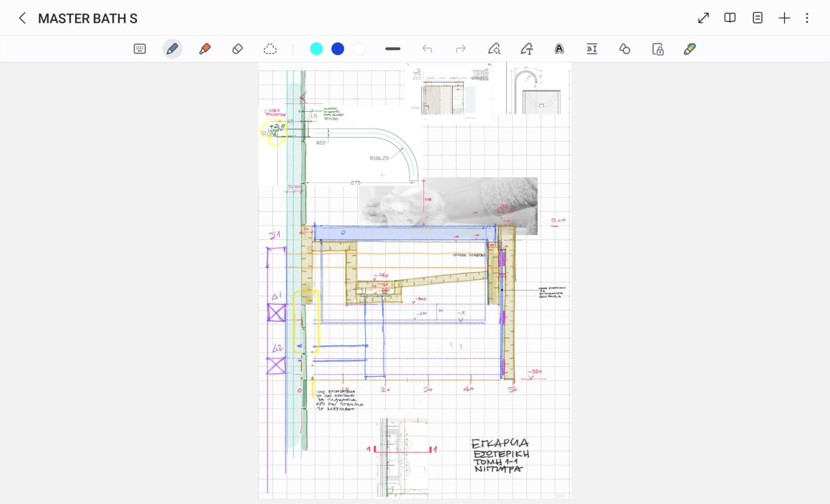Undo the last stroke
Screen dimensions: 830x504
click(x=427, y=49)
